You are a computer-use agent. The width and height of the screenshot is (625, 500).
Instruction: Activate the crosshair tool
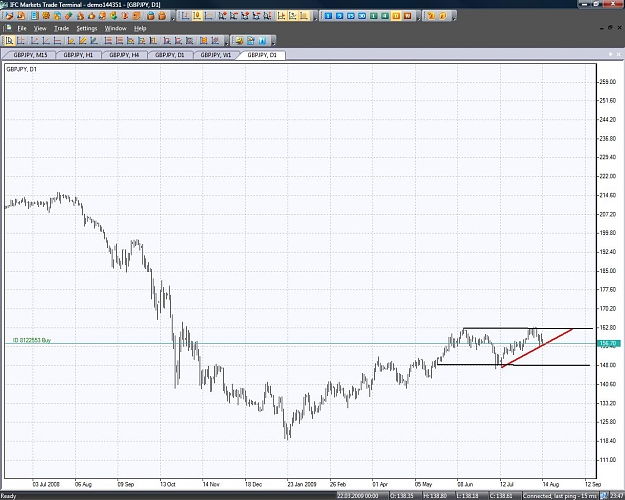21,40
